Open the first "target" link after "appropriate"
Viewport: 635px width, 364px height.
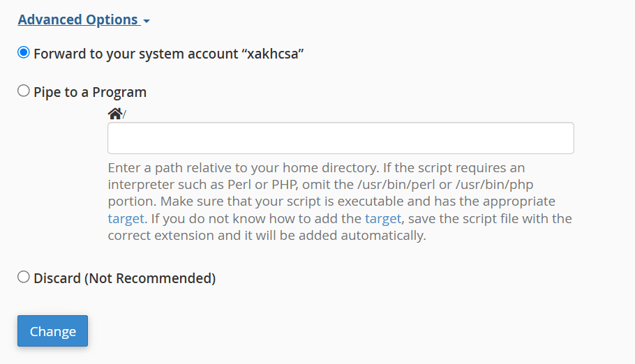126,218
